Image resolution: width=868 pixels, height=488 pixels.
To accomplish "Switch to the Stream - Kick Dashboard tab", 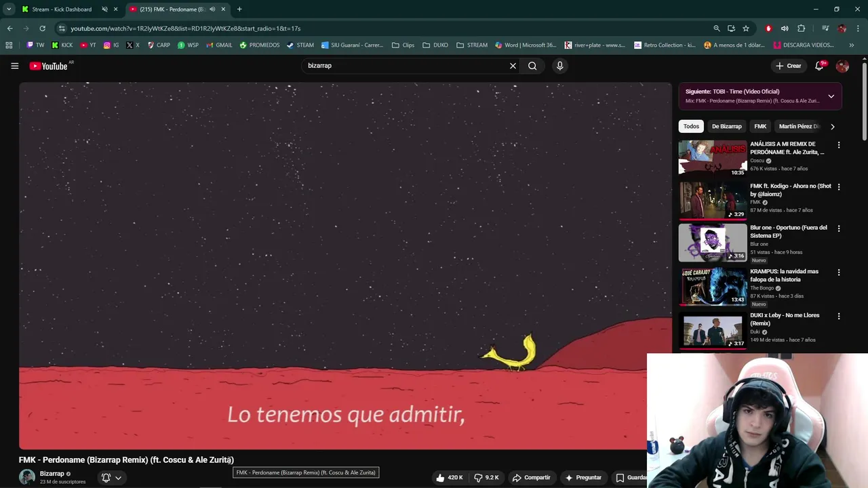I will (x=62, y=9).
